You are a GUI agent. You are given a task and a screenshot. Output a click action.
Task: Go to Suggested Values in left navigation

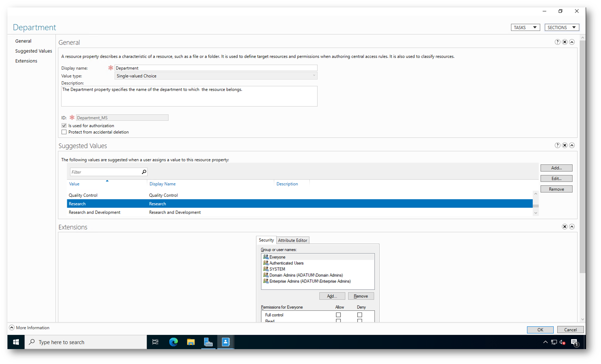[33, 51]
